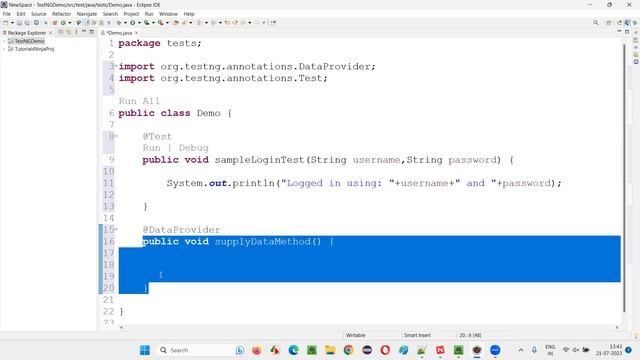Image resolution: width=640 pixels, height=360 pixels.
Task: Select the Demo.java editor tab
Action: click(x=119, y=33)
